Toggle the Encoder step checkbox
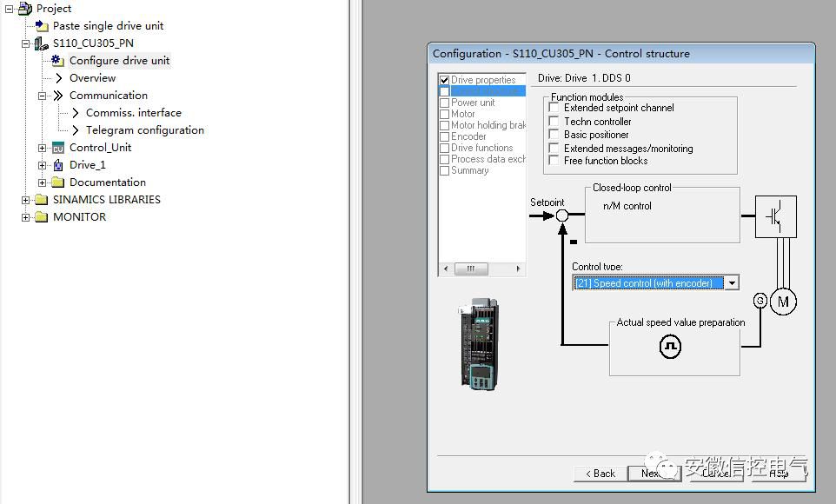Image resolution: width=836 pixels, height=504 pixels. click(445, 136)
